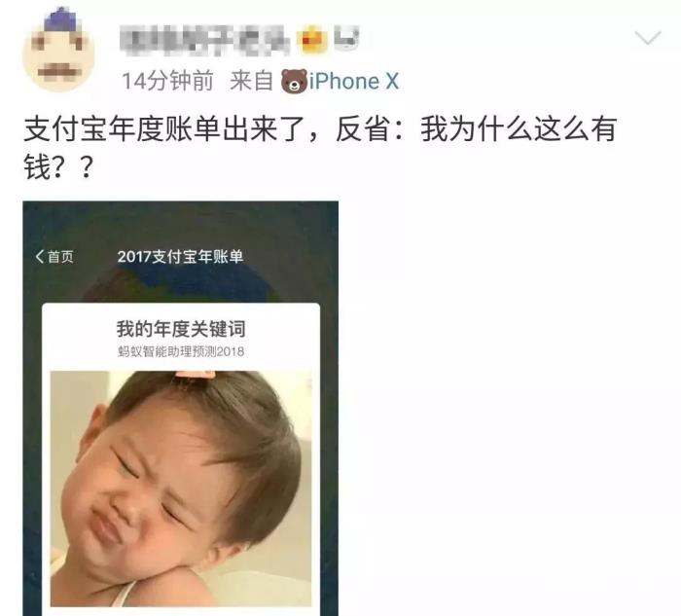Click the white card's top margin area

[x=181, y=311]
